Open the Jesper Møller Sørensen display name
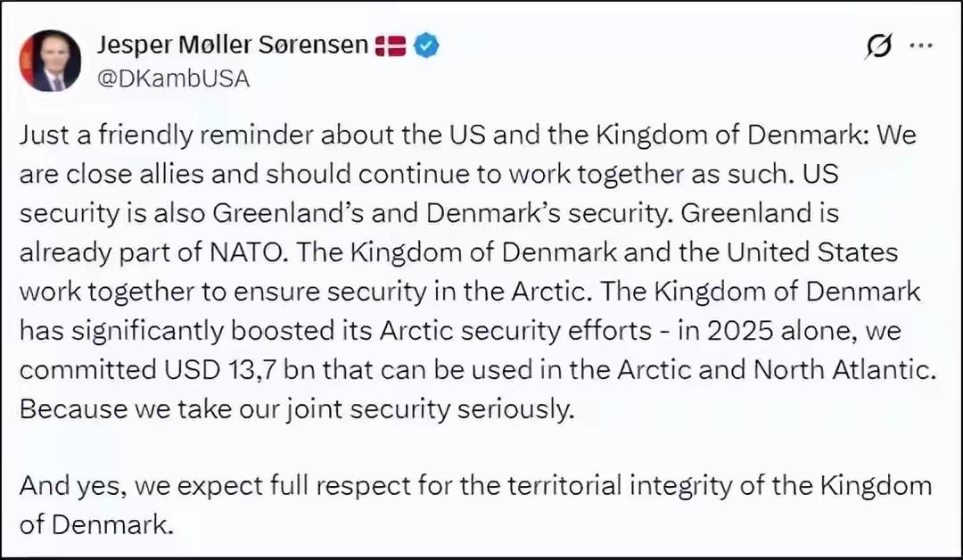This screenshot has height=560, width=963. click(x=232, y=45)
